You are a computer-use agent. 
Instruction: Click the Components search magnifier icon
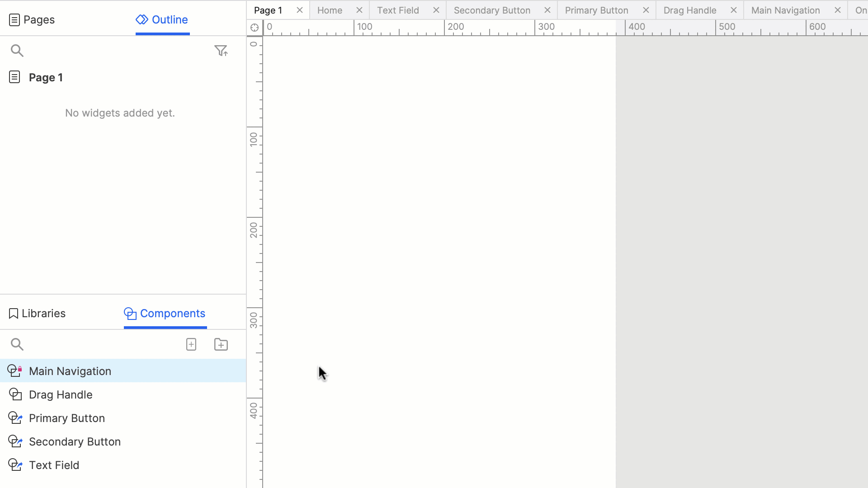(17, 344)
